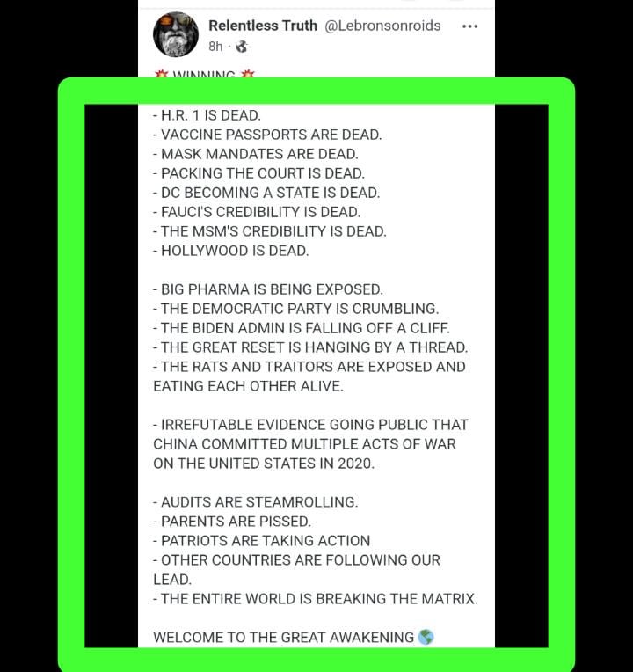Click the burst emoji left of WINNING
The image size is (633, 672).
coord(161,74)
